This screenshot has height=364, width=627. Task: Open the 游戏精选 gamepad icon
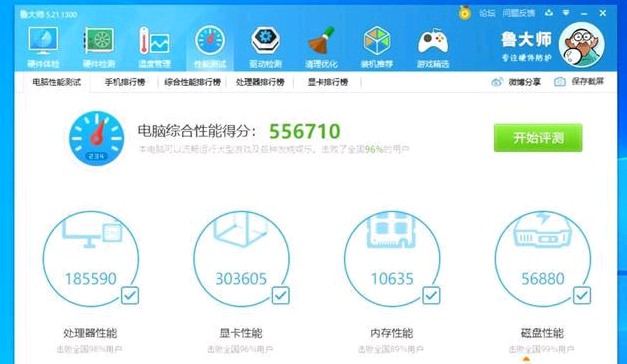[433, 42]
